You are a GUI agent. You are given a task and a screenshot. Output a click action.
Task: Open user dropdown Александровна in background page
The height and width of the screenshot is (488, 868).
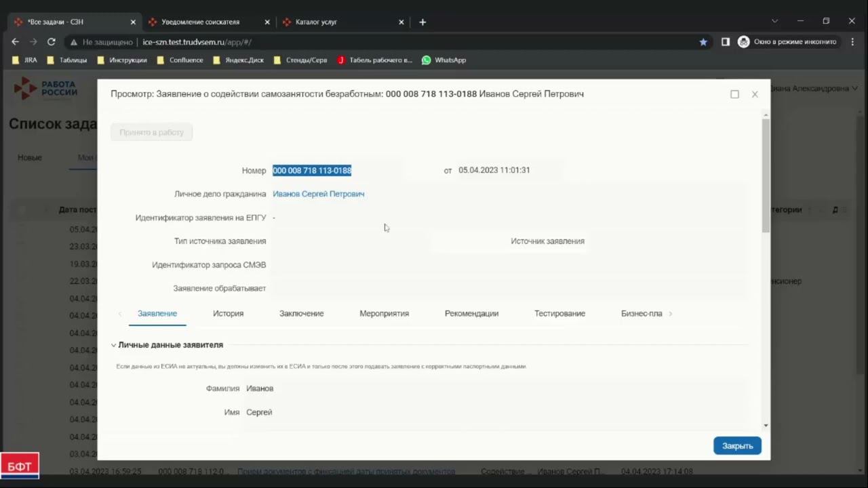(814, 89)
